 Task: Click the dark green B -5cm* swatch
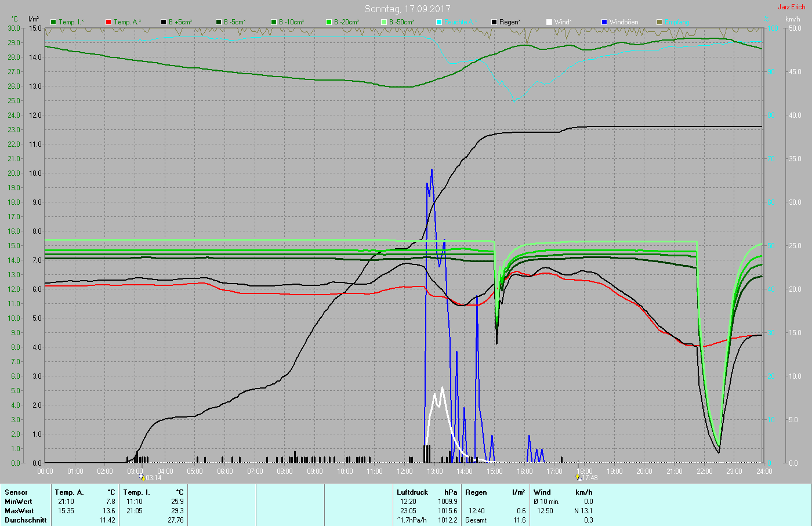click(x=219, y=22)
